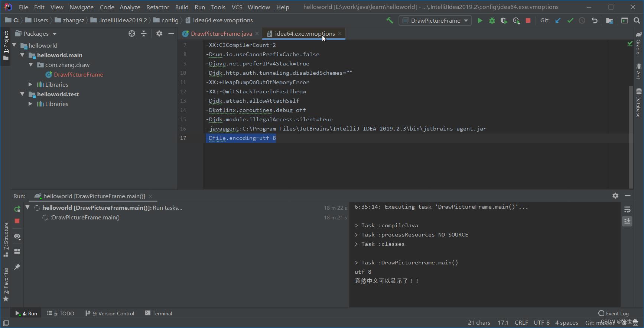Stop the running process in toolbar
This screenshot has width=644, height=328.
(x=528, y=20)
